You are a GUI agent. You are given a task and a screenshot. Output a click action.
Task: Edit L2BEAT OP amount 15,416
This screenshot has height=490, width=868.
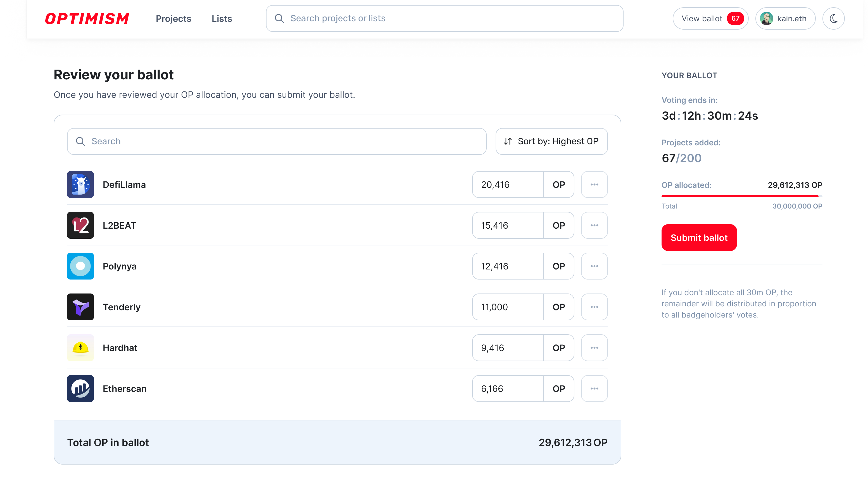tap(508, 225)
